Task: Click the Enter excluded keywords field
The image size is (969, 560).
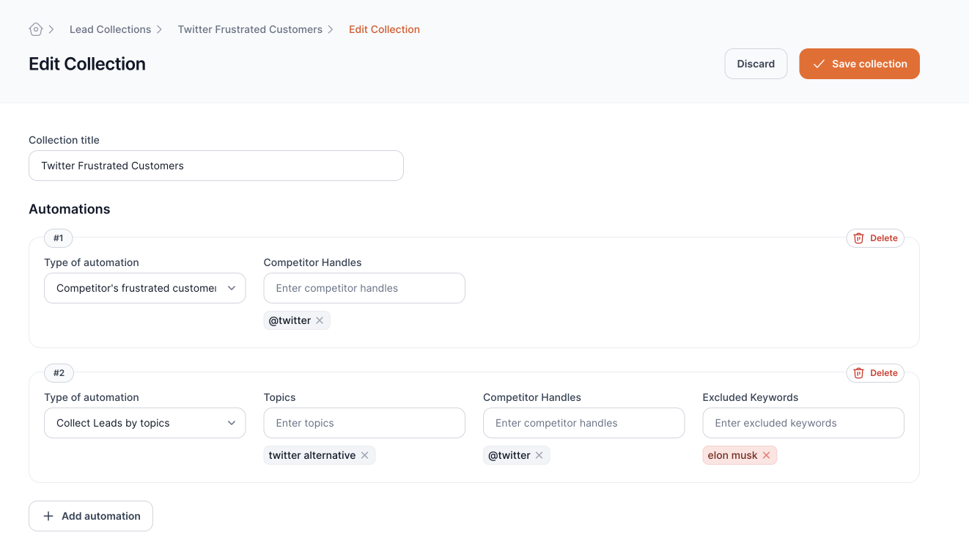Action: click(803, 423)
